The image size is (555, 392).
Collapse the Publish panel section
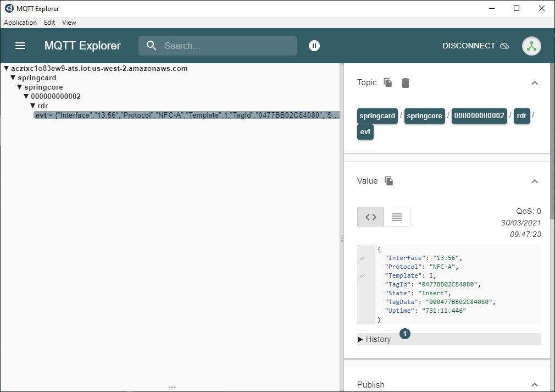click(x=535, y=384)
